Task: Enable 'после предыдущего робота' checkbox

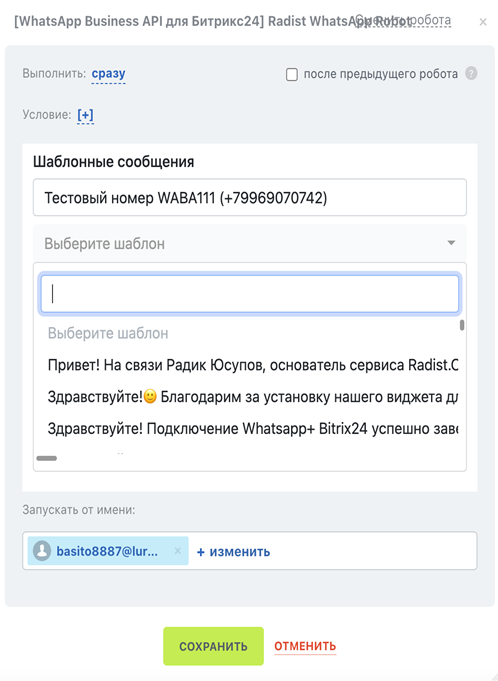Action: pyautogui.click(x=292, y=75)
